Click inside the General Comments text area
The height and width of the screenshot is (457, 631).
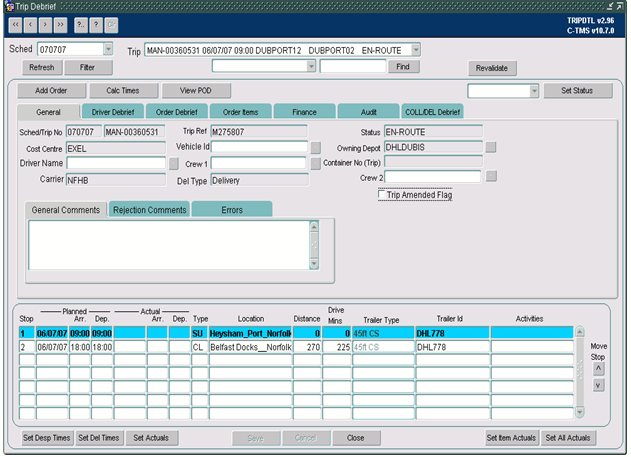(169, 245)
